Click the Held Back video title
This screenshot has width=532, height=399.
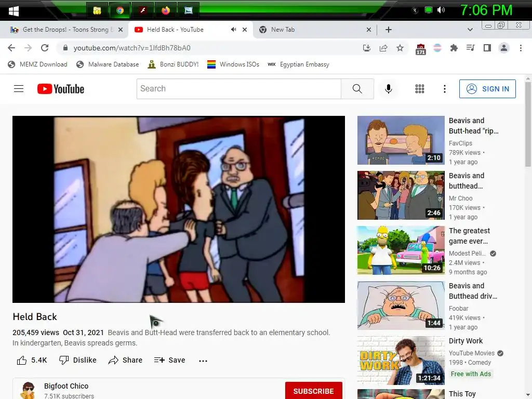coord(35,317)
